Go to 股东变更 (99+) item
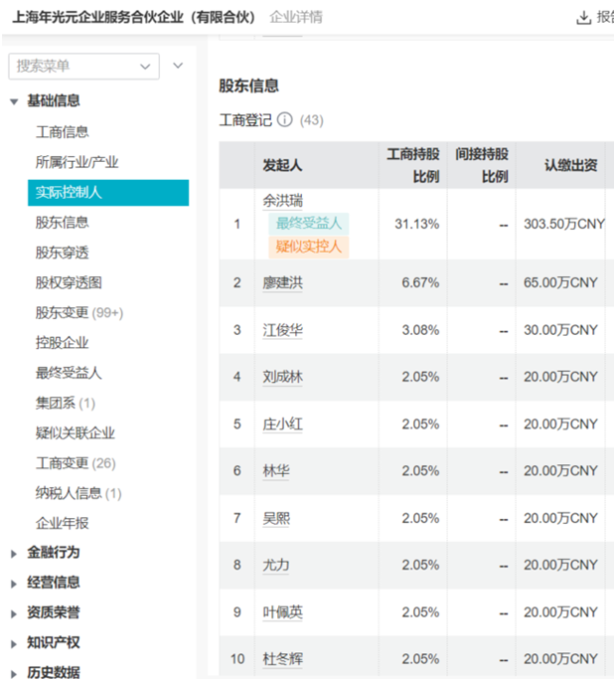Image resolution: width=616 pixels, height=681 pixels. pyautogui.click(x=79, y=313)
